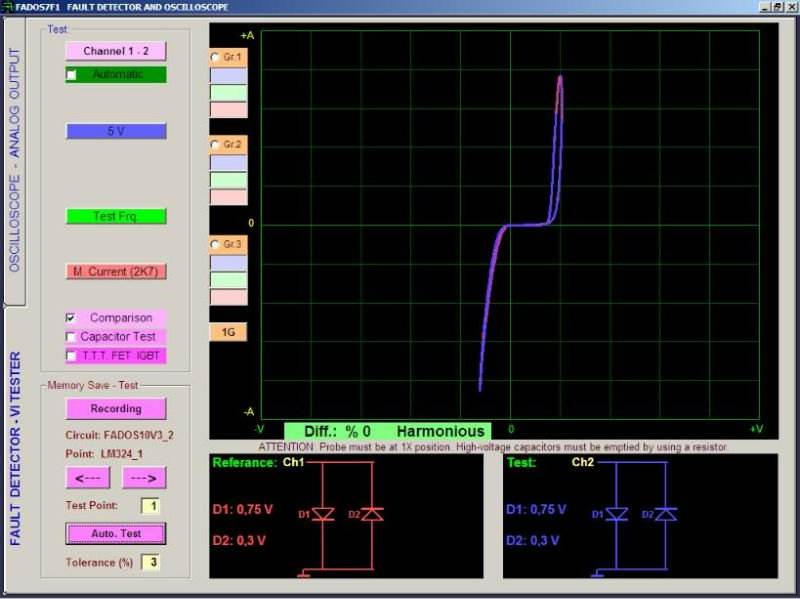Click the Tolerance (%) value field
The image size is (800, 599).
[149, 562]
